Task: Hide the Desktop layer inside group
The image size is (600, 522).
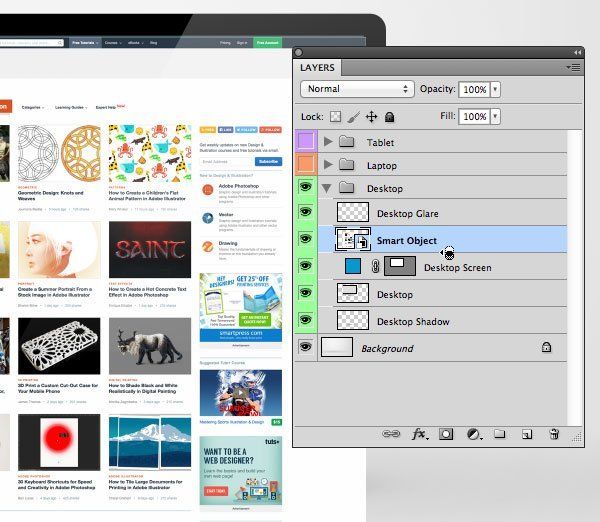Action: [306, 293]
